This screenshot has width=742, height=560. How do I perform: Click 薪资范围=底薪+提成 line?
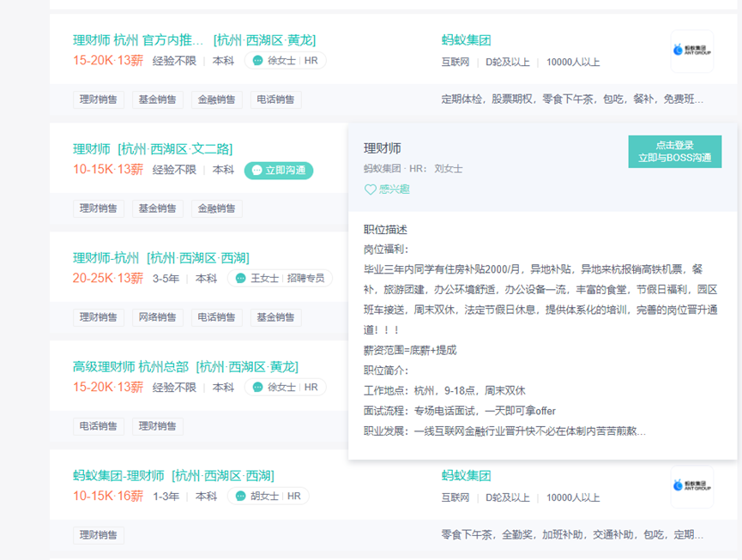pos(410,350)
